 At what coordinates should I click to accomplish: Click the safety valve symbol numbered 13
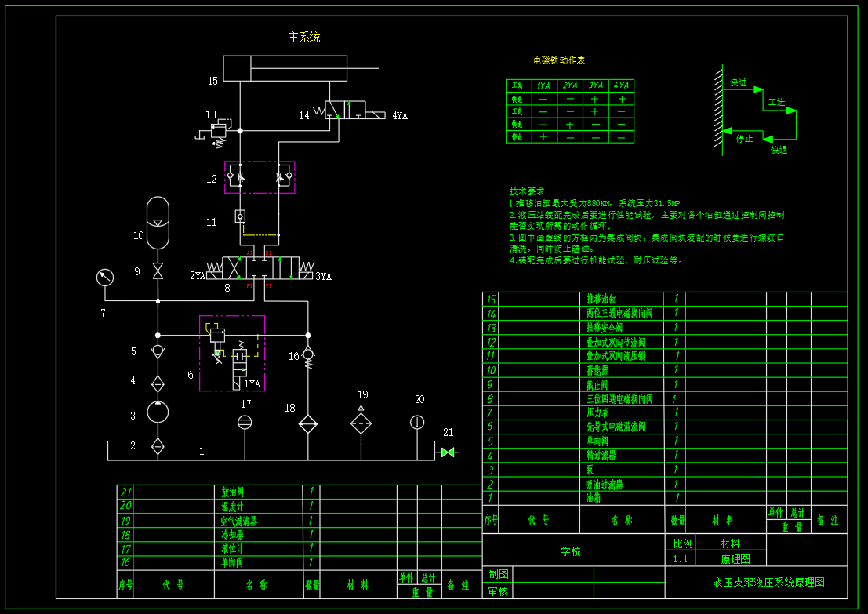pos(217,133)
